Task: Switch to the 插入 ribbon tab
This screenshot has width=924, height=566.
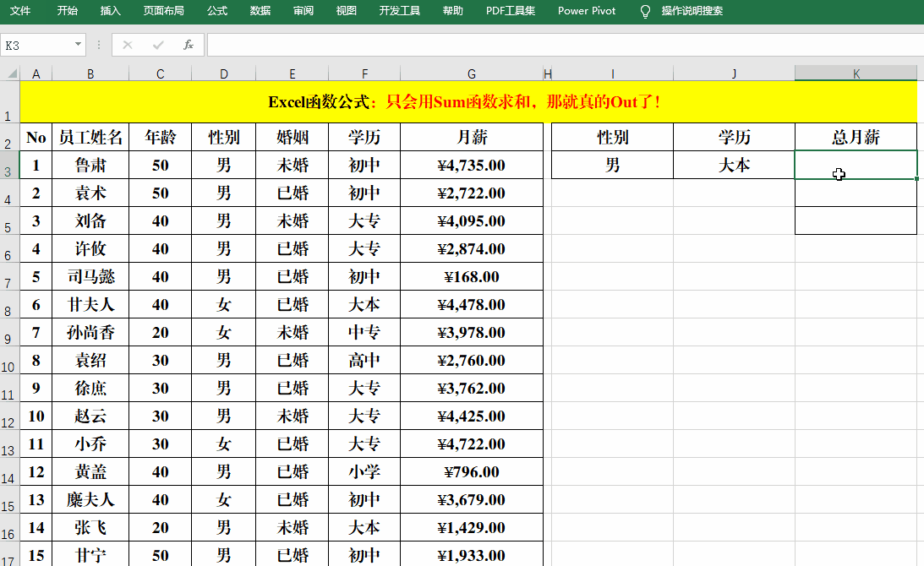Action: pos(110,11)
